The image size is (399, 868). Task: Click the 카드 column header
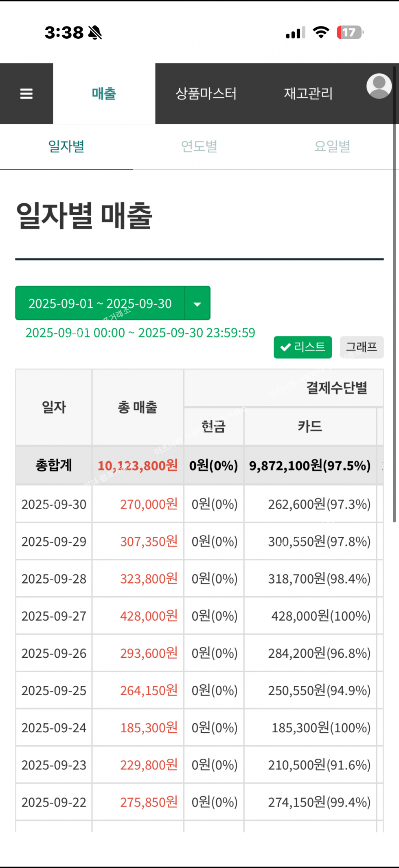tap(310, 426)
